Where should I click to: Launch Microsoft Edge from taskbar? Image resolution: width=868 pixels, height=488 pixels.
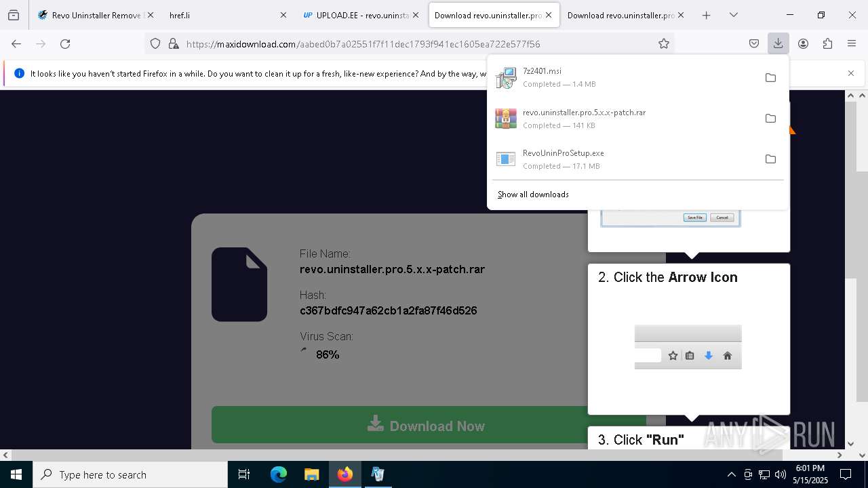click(279, 474)
